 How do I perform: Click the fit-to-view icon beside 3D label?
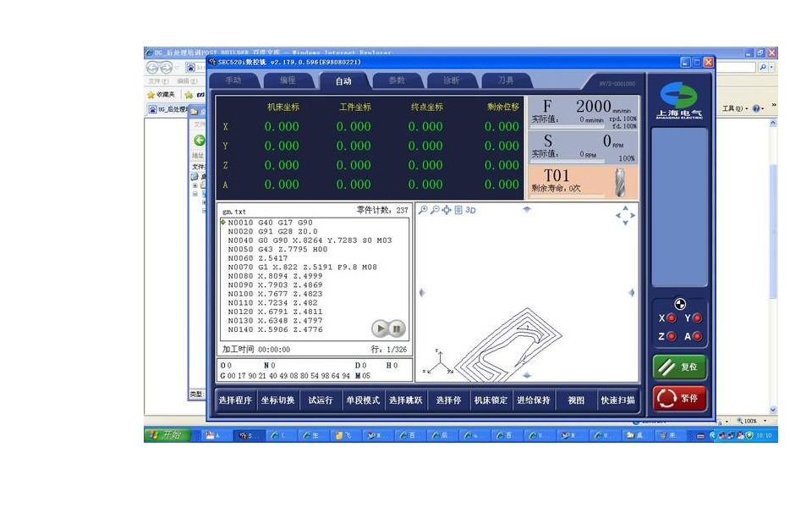coord(458,210)
